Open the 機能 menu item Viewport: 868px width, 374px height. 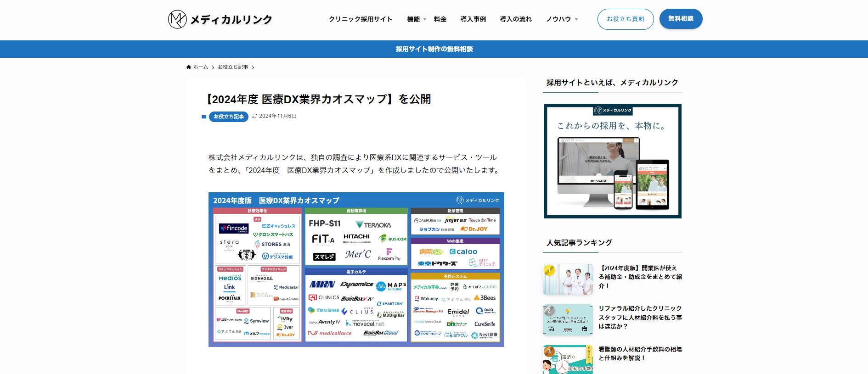pos(413,19)
